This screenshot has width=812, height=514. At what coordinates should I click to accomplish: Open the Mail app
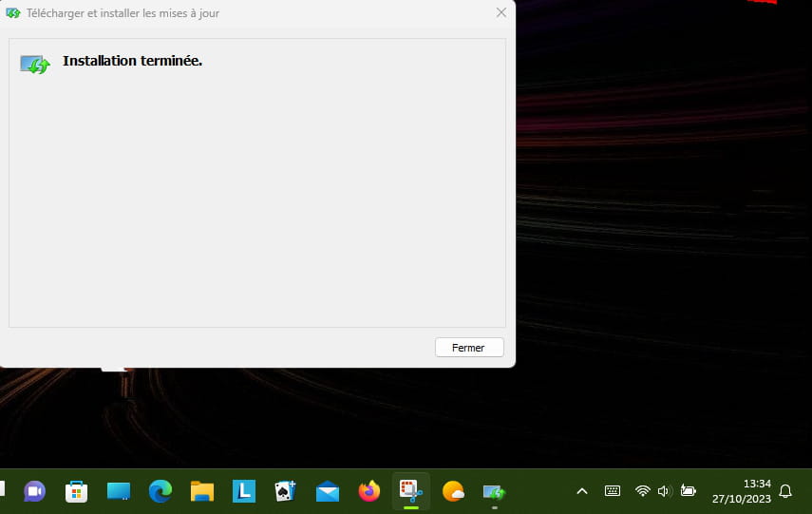[x=328, y=491]
